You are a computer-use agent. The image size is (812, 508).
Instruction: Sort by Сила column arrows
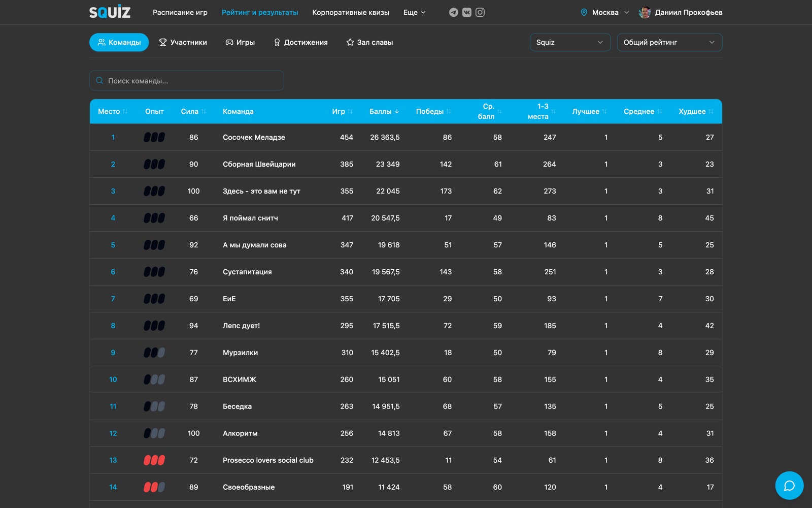tap(204, 111)
